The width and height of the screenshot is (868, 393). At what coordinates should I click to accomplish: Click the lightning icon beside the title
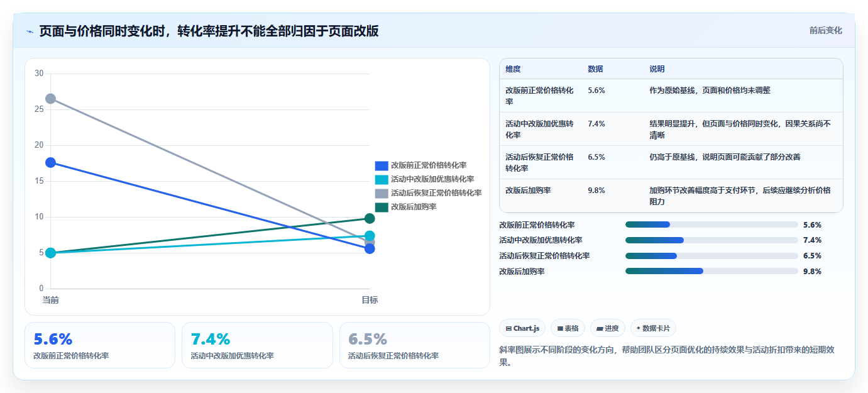pos(30,31)
